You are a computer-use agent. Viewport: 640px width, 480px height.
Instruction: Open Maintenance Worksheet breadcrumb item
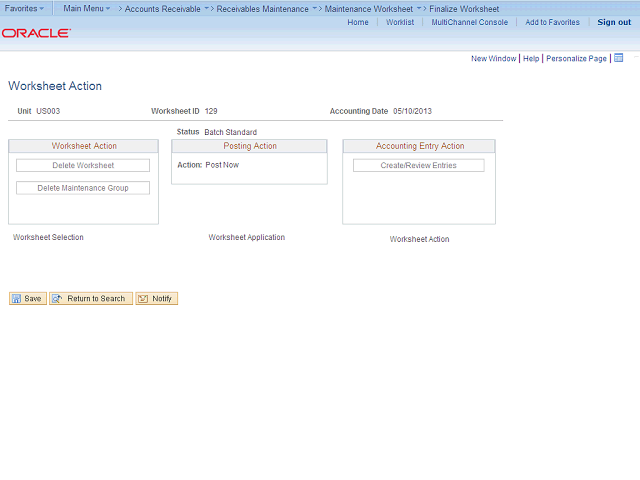369,9
